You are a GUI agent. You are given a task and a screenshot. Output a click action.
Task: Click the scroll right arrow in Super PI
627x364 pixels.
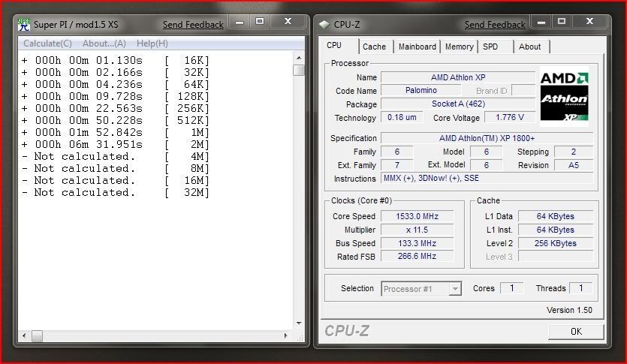pos(285,335)
